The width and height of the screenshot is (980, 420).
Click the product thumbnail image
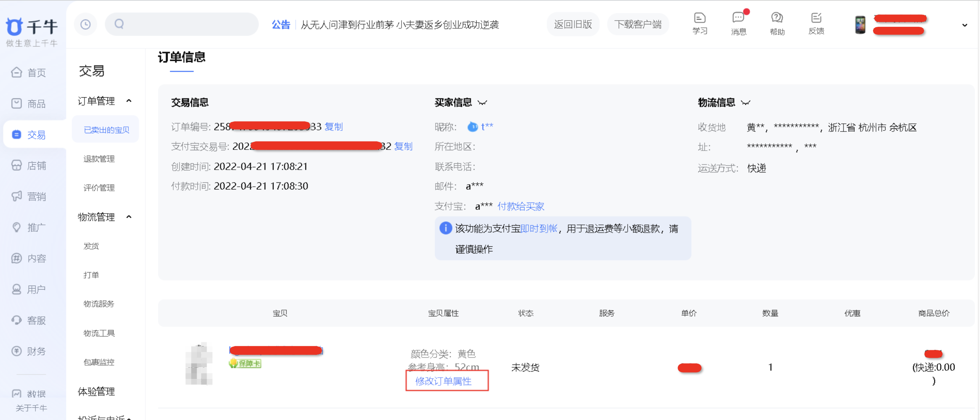coord(198,364)
